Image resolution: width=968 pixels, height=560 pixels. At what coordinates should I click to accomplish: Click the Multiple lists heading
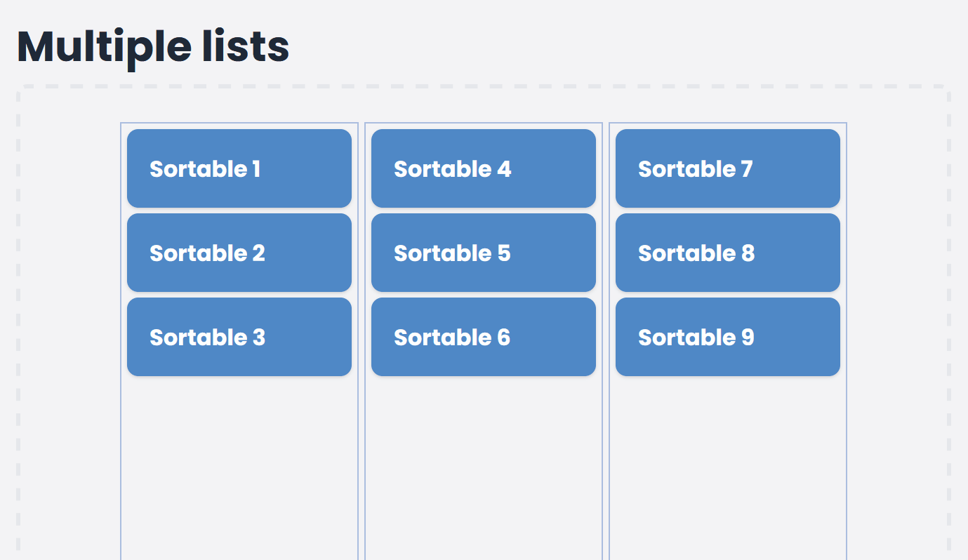pos(153,46)
